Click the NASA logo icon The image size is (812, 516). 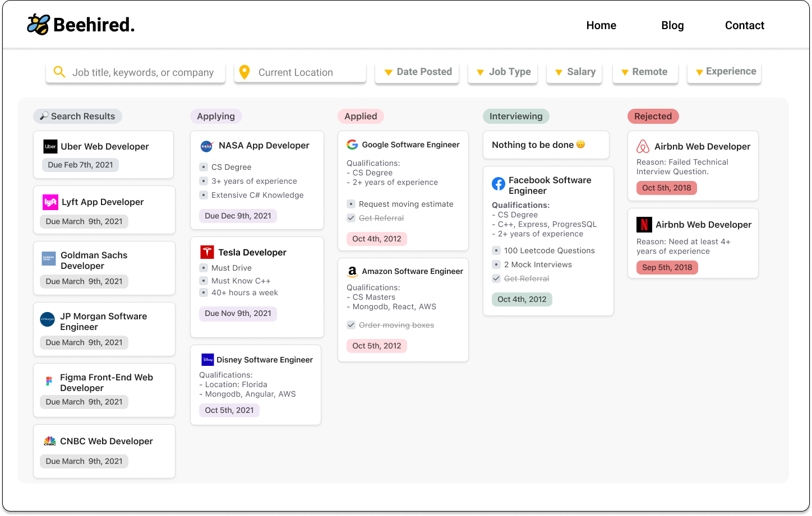206,146
